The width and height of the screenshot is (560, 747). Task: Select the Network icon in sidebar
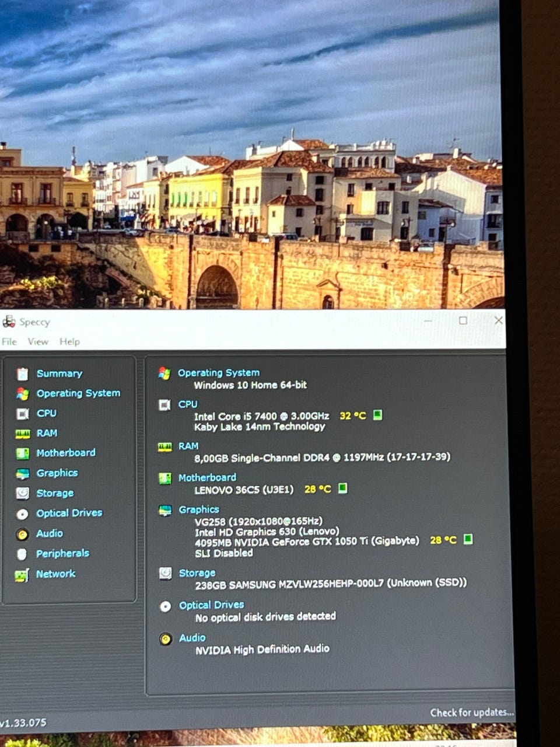pyautogui.click(x=22, y=575)
